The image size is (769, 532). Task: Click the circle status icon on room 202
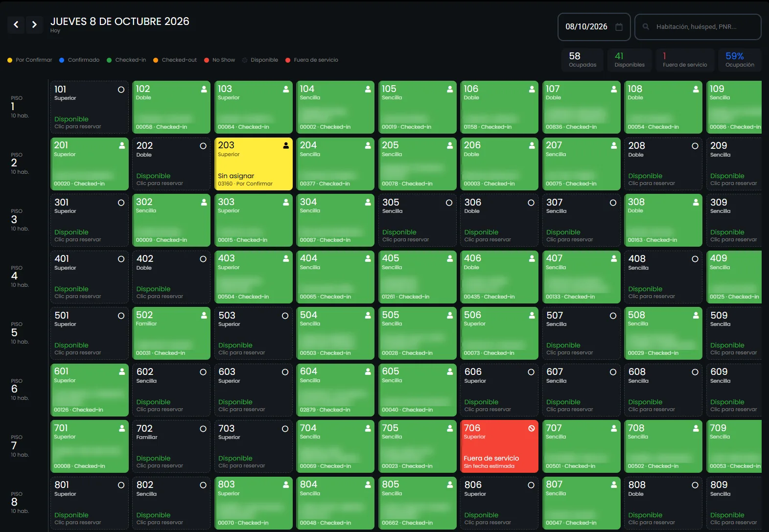[x=203, y=146]
